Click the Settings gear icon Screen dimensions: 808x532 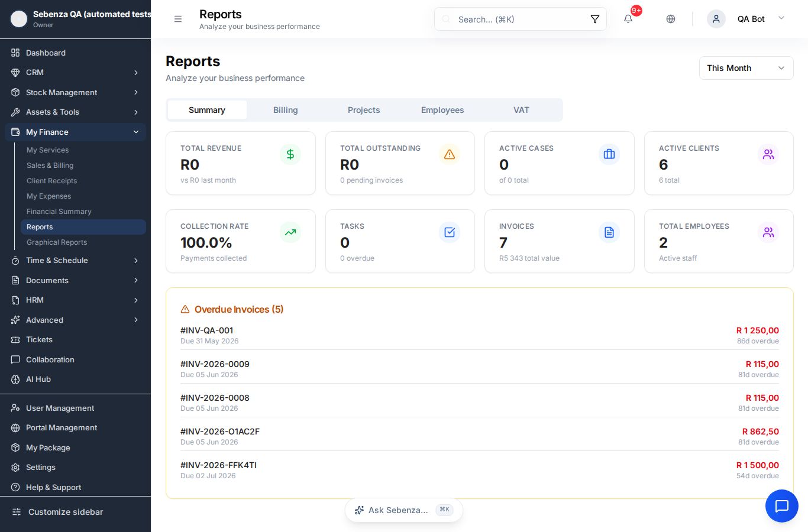(x=15, y=467)
